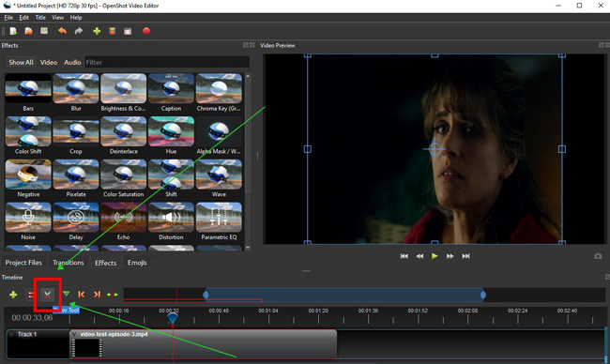The width and height of the screenshot is (610, 364).
Task: Switch to the Project Files tab
Action: 23,263
